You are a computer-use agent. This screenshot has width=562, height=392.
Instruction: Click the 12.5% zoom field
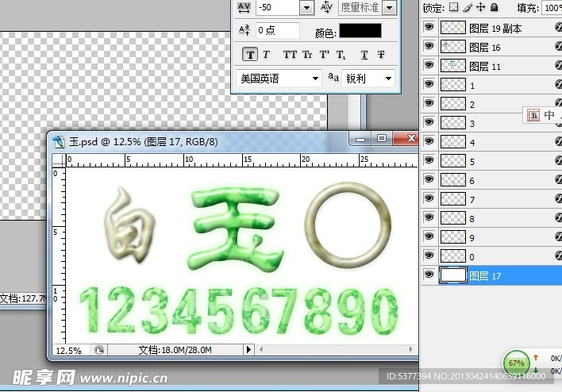click(x=69, y=349)
